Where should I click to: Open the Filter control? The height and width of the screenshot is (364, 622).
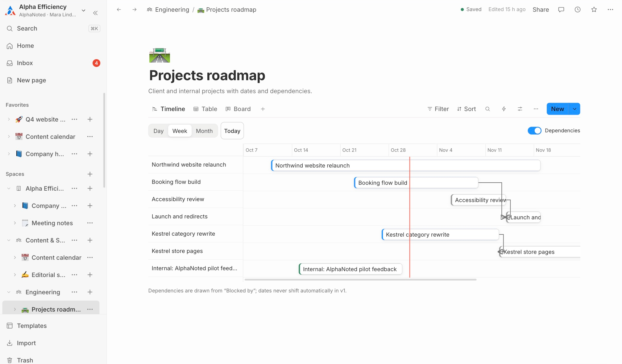click(438, 109)
